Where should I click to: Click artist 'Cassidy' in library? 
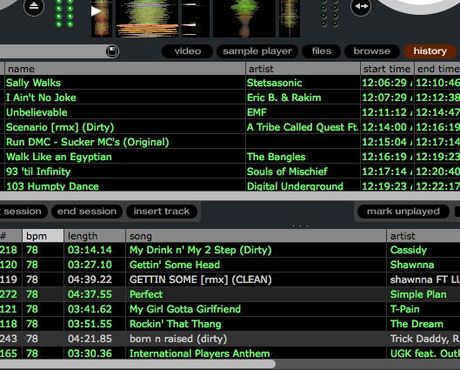[409, 250]
